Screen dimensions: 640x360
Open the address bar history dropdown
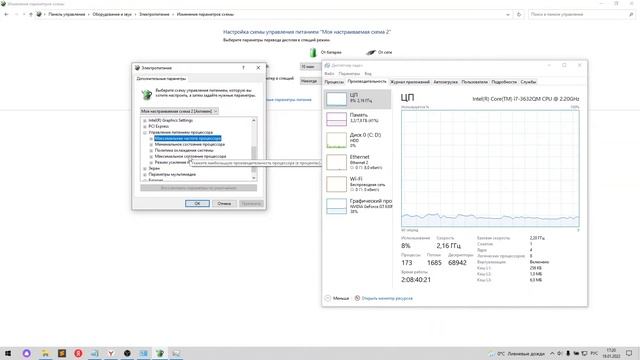click(x=508, y=14)
